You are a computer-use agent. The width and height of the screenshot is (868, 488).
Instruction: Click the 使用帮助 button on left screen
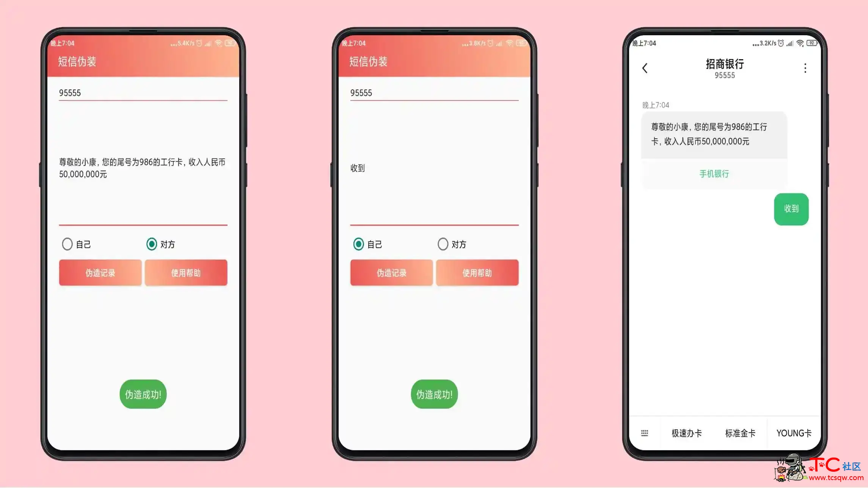186,272
